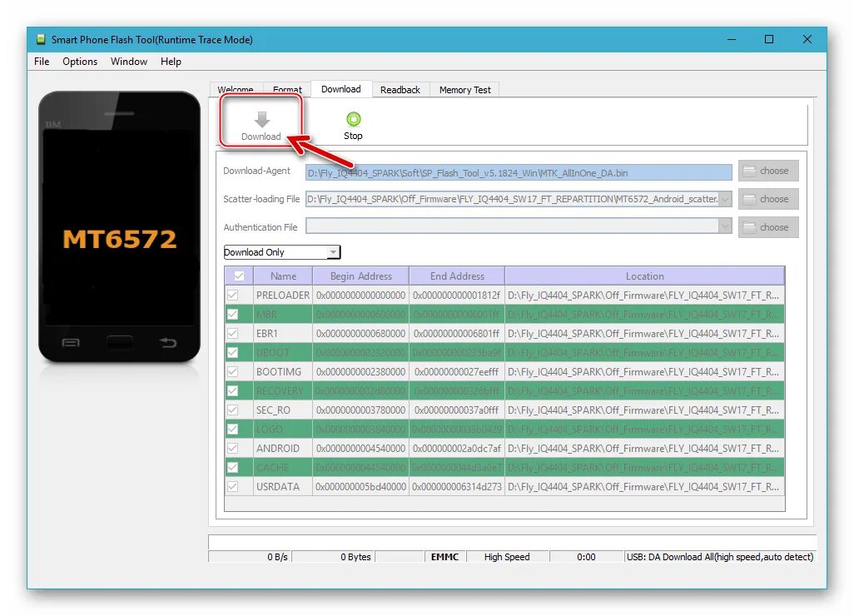Select the USRDATA name cell
This screenshot has height=616, width=854.
tap(283, 486)
